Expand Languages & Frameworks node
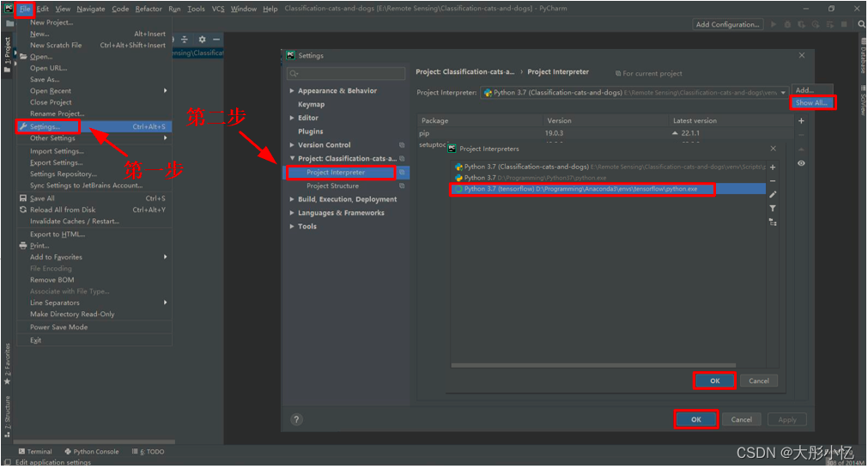Viewport: 868px width, 469px height. 292,213
